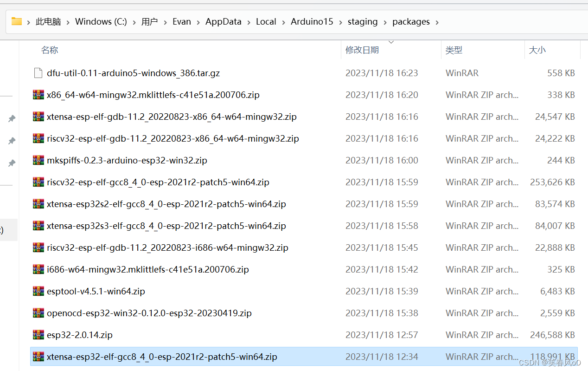Select esp32-2.0.14.zip file name
Screen dimensions: 588x371
(x=80, y=335)
